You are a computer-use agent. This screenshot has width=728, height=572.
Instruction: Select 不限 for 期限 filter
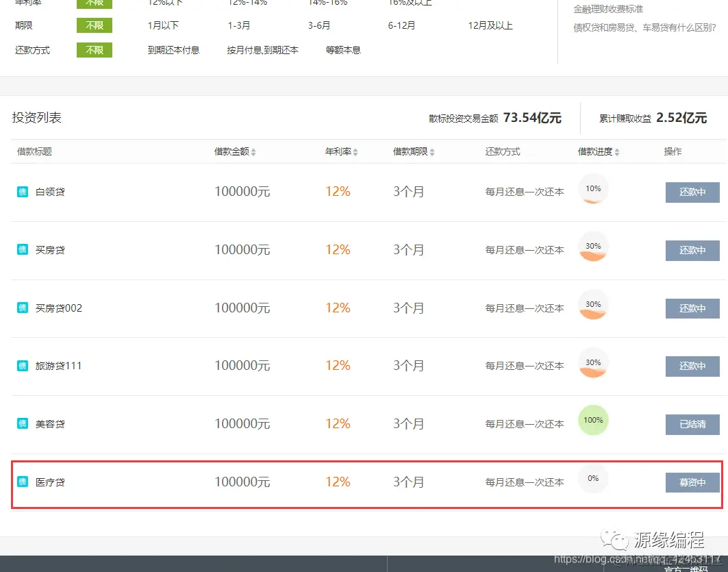pos(95,25)
